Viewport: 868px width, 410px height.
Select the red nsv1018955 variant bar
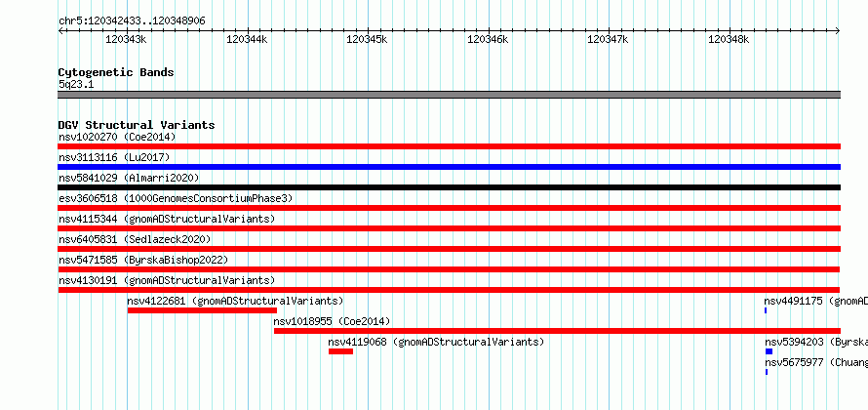click(557, 331)
